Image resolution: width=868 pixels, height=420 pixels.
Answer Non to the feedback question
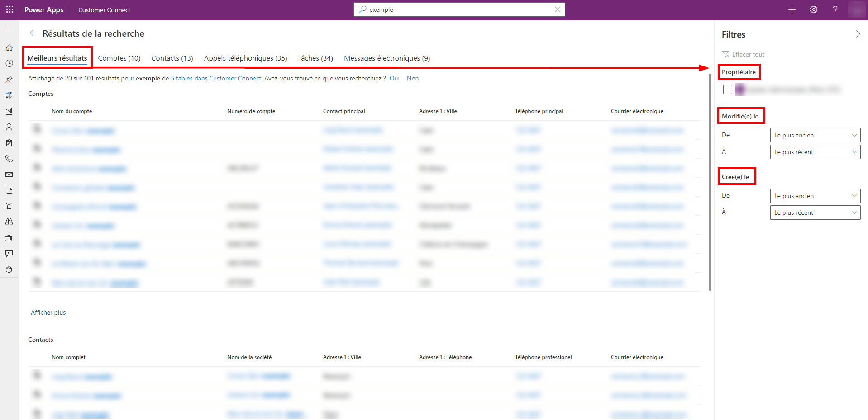point(413,78)
